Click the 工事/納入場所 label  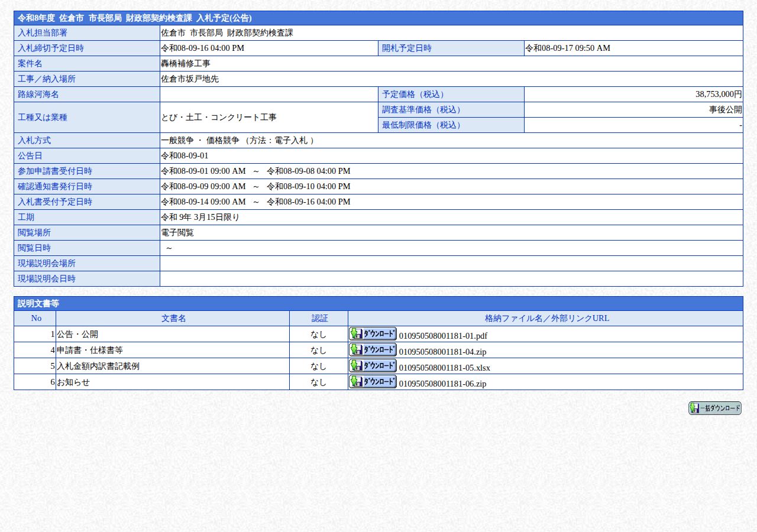pyautogui.click(x=47, y=79)
